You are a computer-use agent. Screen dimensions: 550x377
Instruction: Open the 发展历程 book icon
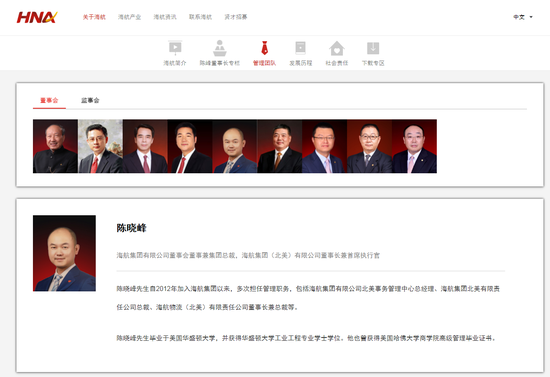[301, 48]
